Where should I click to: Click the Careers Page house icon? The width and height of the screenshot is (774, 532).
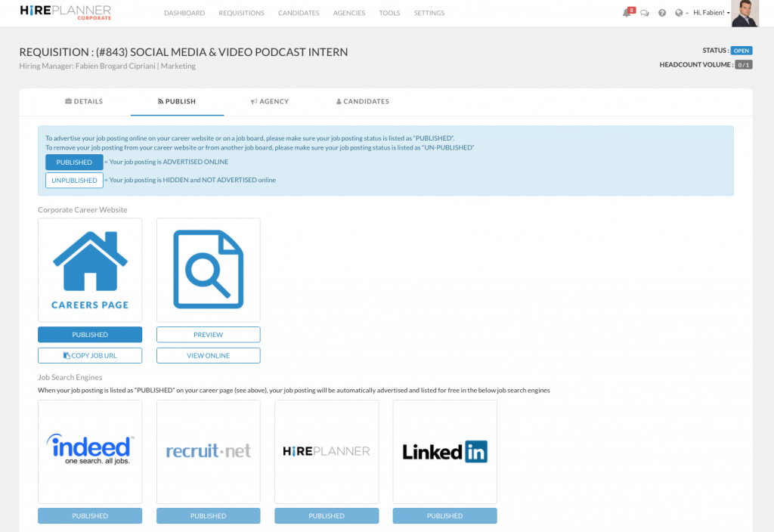click(90, 270)
